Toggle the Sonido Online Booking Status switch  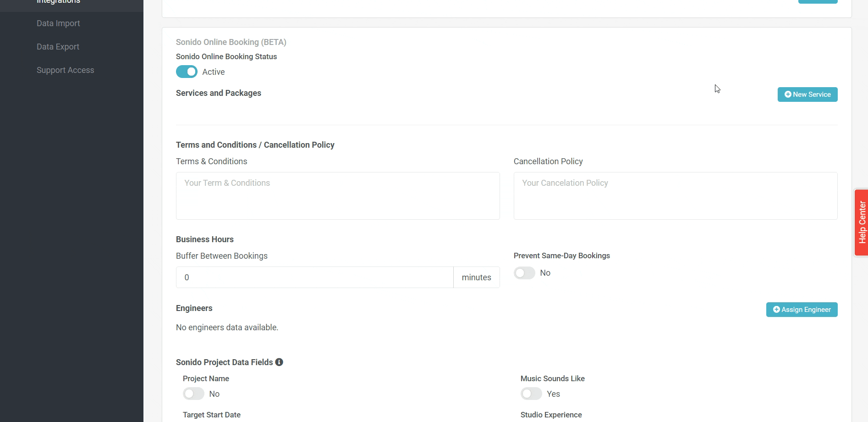pos(187,72)
